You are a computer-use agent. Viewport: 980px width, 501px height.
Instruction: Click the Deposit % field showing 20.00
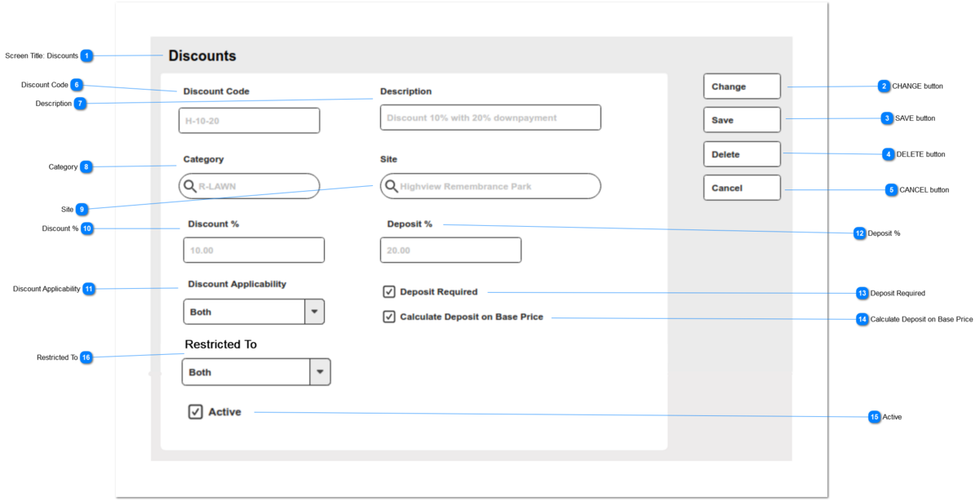(x=450, y=250)
